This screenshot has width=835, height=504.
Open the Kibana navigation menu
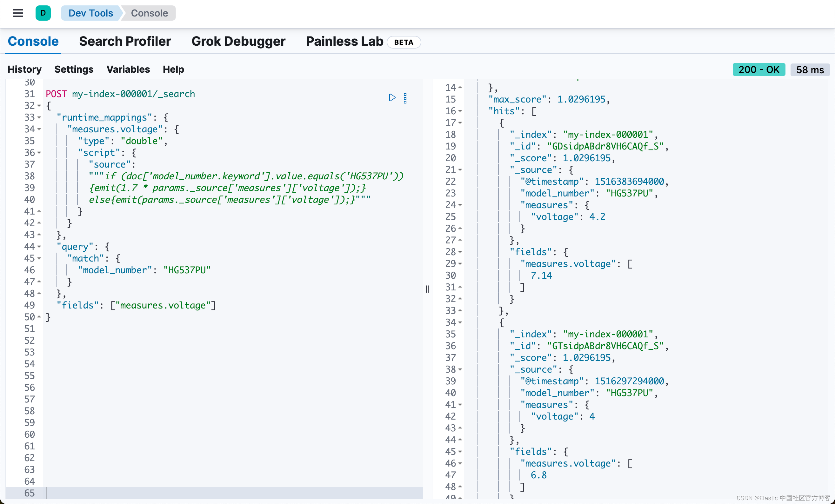pos(17,13)
